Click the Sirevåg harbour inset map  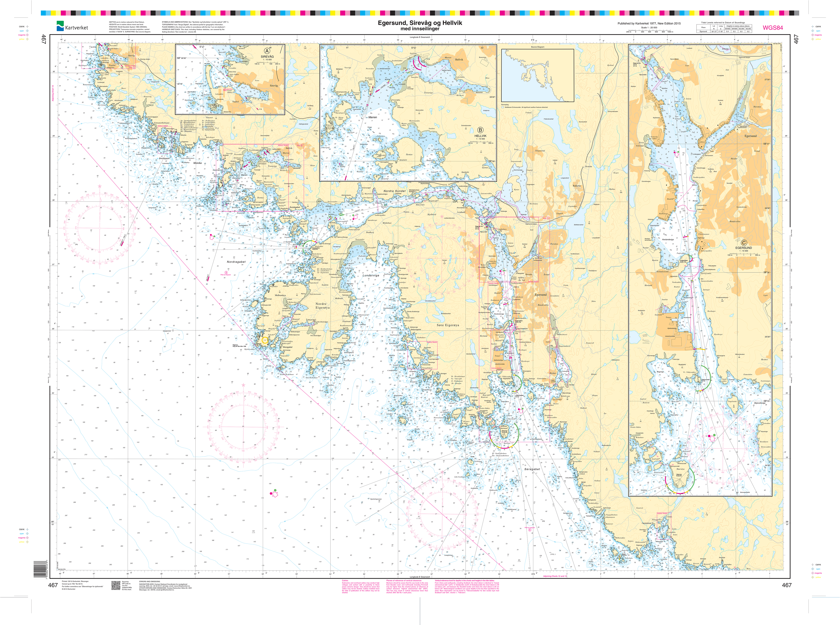point(230,79)
